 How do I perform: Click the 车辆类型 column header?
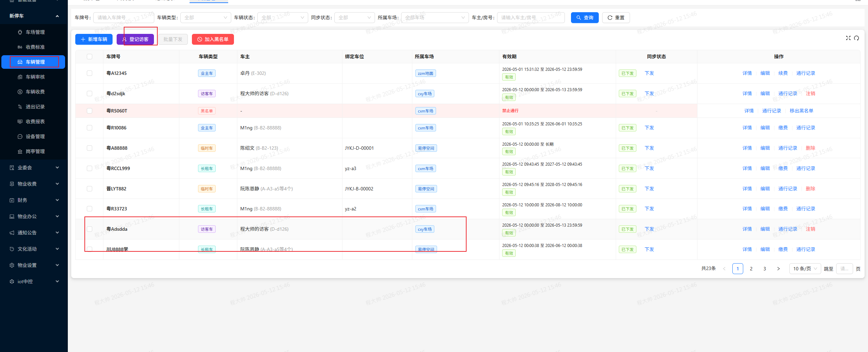click(208, 57)
